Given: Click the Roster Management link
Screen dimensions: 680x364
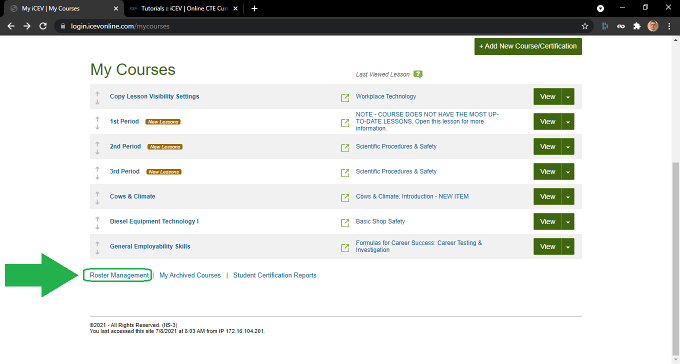Looking at the screenshot, I should (119, 275).
